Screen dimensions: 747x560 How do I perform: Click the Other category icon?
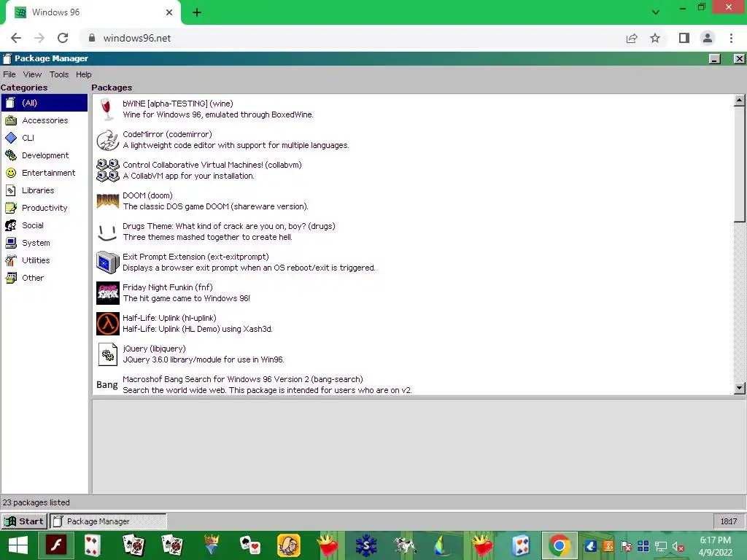click(x=11, y=278)
